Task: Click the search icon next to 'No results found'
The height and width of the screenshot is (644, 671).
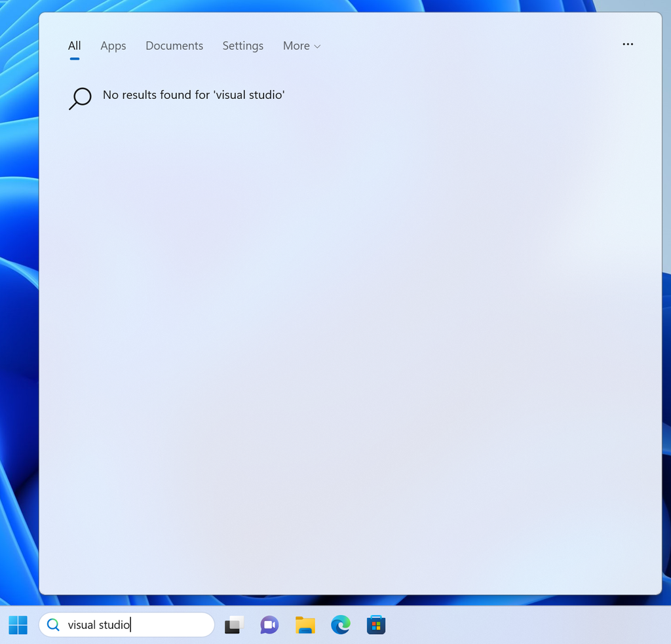Action: 80,98
